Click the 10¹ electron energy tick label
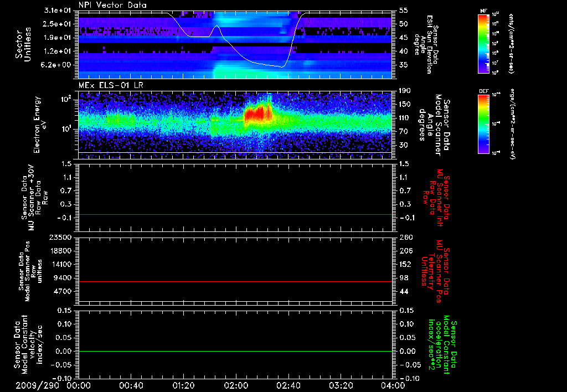This screenshot has width=567, height=392. click(68, 129)
